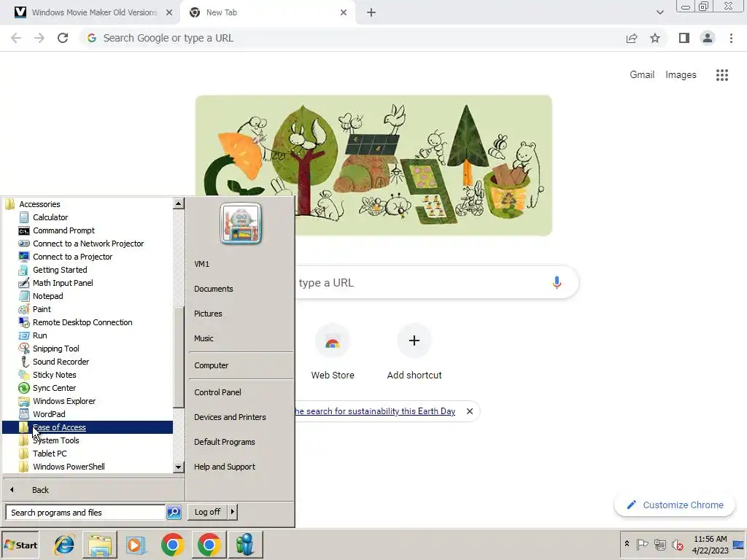Reload the current page

pyautogui.click(x=63, y=38)
